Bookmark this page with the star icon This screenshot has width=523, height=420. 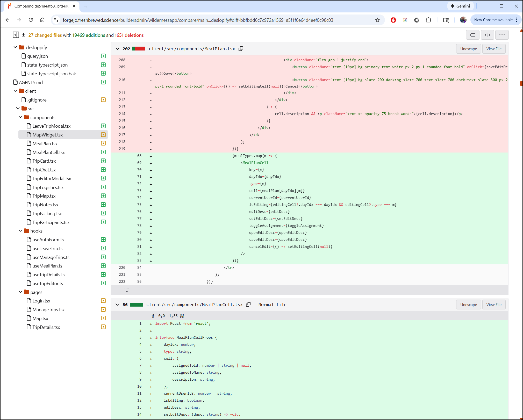pyautogui.click(x=377, y=20)
